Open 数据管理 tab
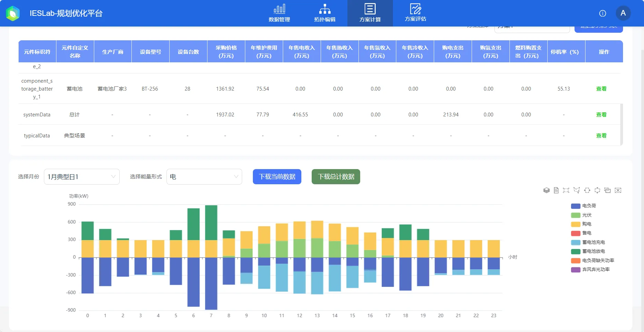The image size is (644, 332). tap(279, 13)
